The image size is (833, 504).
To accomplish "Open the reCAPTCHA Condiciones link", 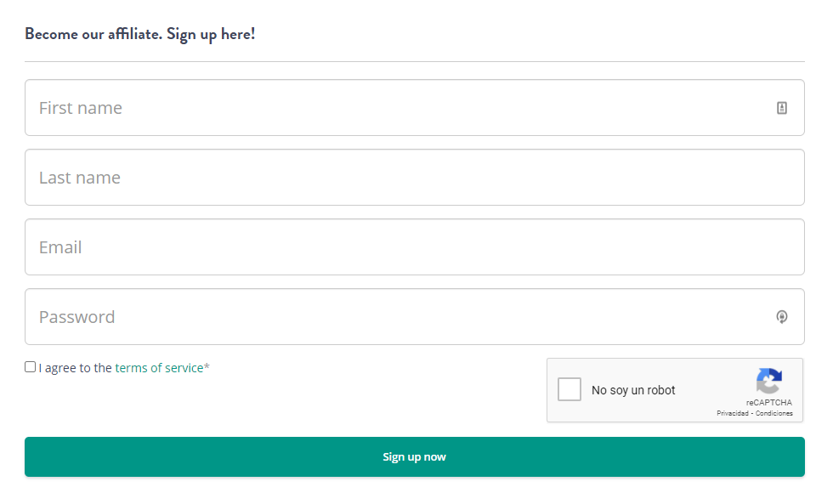I will [x=774, y=414].
